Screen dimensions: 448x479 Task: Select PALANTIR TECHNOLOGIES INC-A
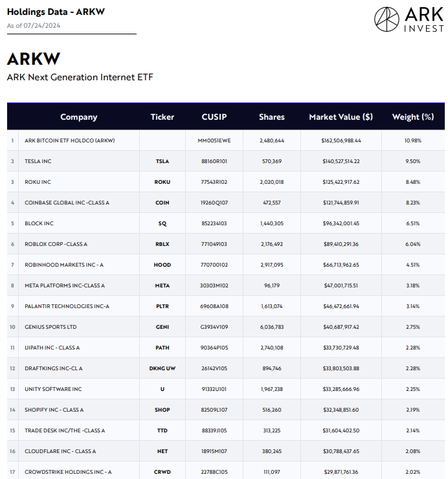pos(67,306)
